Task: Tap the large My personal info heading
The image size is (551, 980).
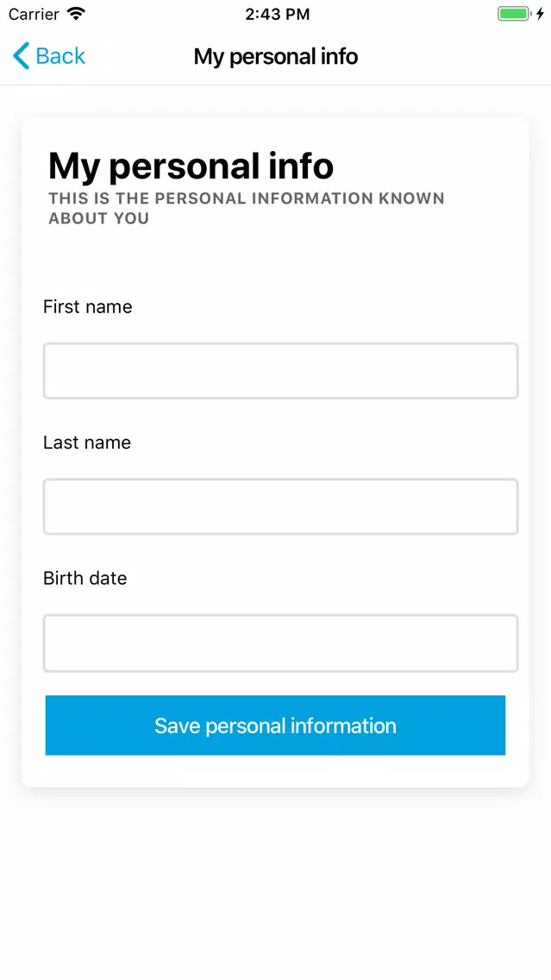Action: tap(191, 166)
